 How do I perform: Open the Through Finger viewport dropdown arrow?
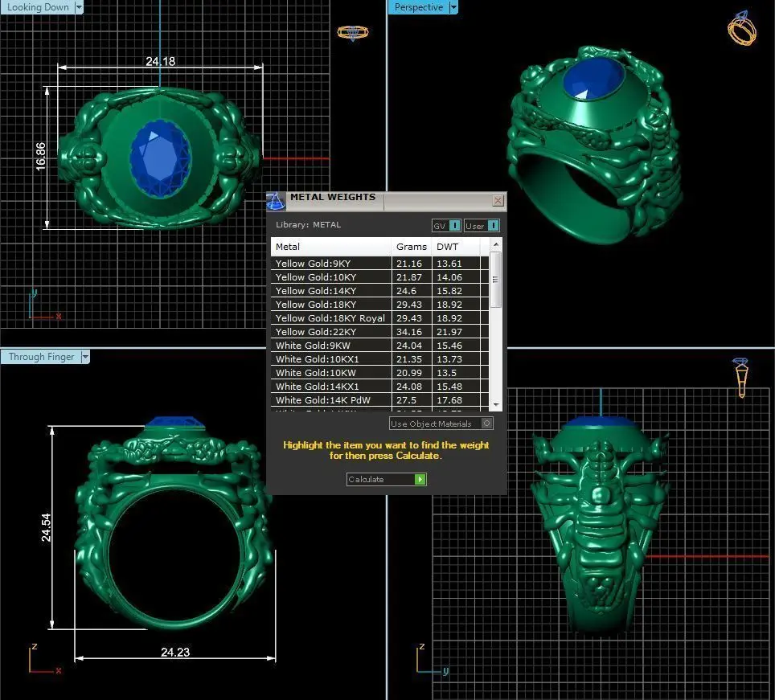85,357
